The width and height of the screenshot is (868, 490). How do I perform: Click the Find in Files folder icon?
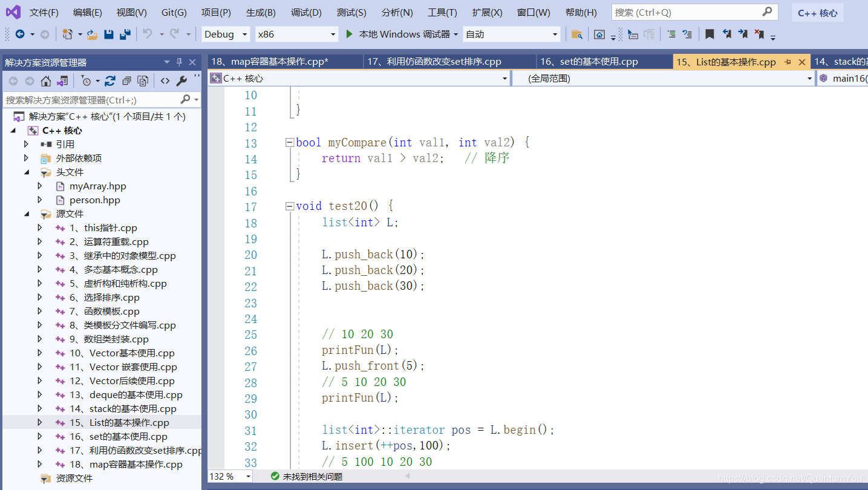click(577, 34)
